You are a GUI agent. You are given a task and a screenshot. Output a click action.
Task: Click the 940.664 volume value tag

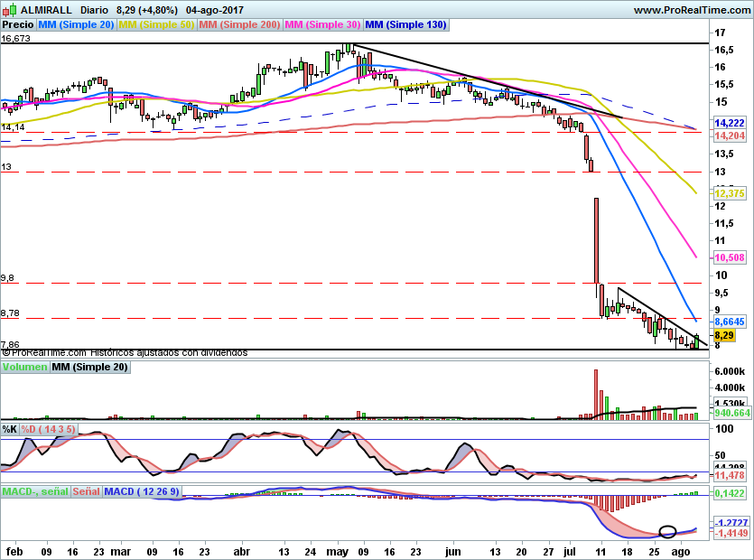[732, 413]
